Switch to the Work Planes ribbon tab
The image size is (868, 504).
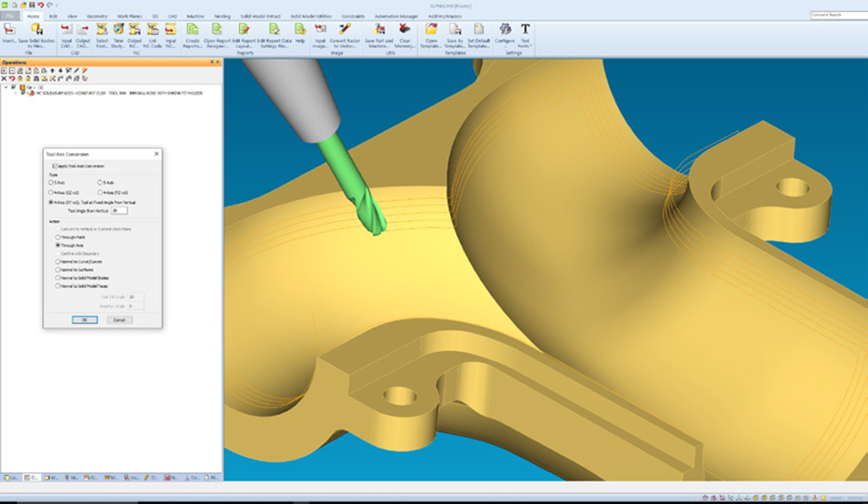130,16
